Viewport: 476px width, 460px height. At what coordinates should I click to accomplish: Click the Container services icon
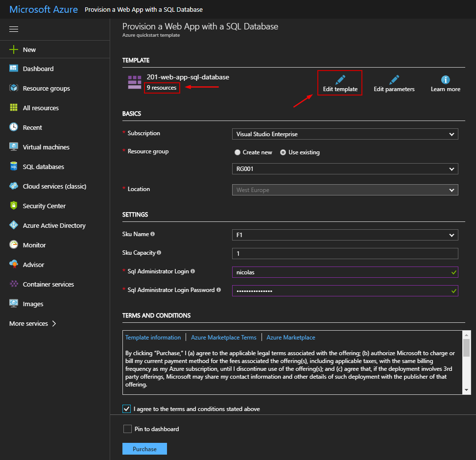click(14, 284)
